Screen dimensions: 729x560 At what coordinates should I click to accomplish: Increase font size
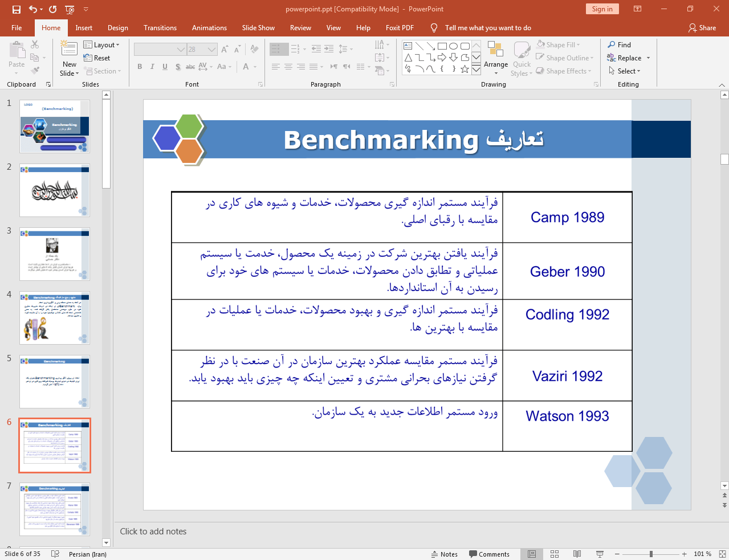pyautogui.click(x=225, y=50)
